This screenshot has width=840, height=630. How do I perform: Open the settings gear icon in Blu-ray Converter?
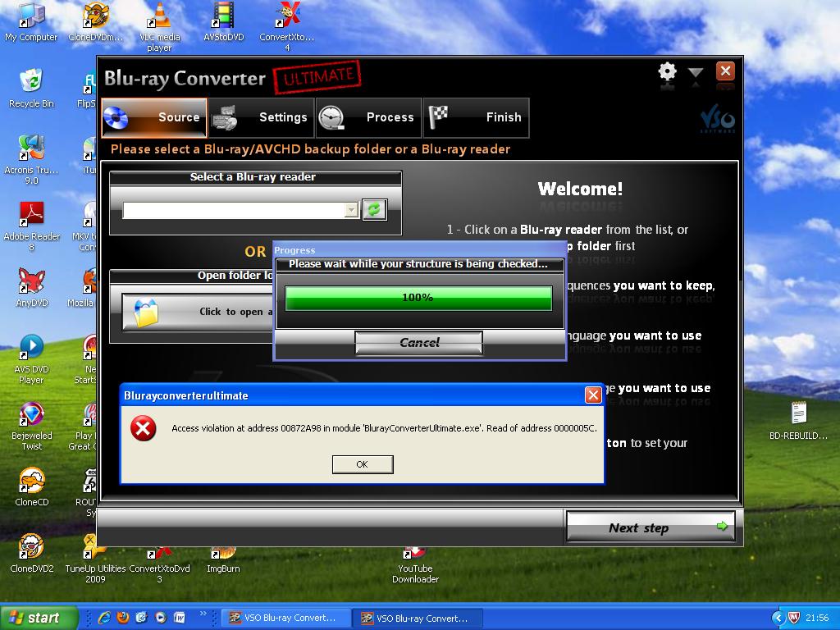pyautogui.click(x=667, y=71)
